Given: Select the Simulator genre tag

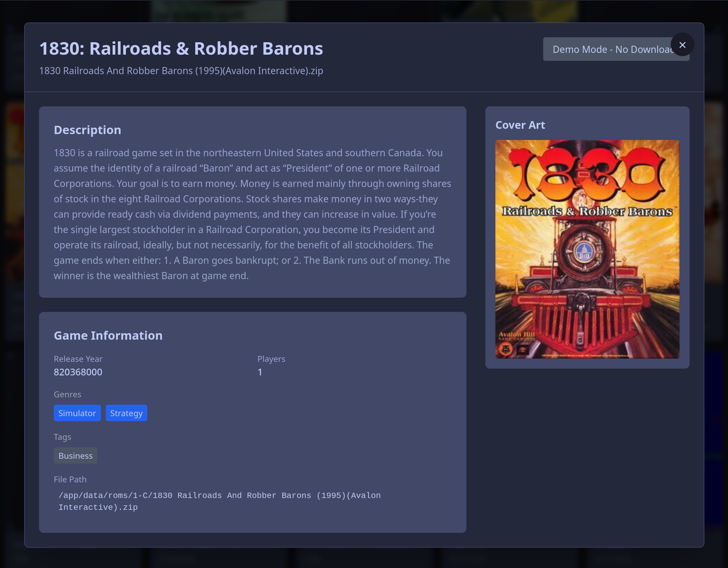Looking at the screenshot, I should 77,413.
